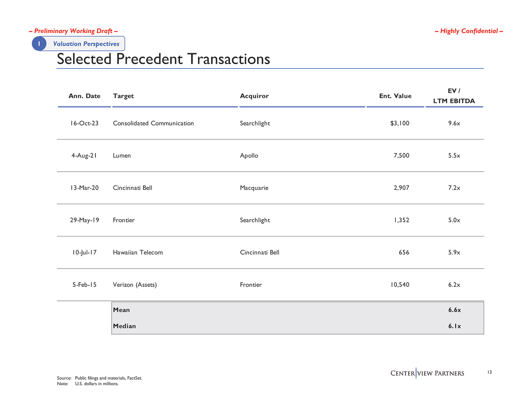Image resolution: width=532 pixels, height=411 pixels.
Task: Click the Macquarie acquiror cell
Action: [x=254, y=188]
